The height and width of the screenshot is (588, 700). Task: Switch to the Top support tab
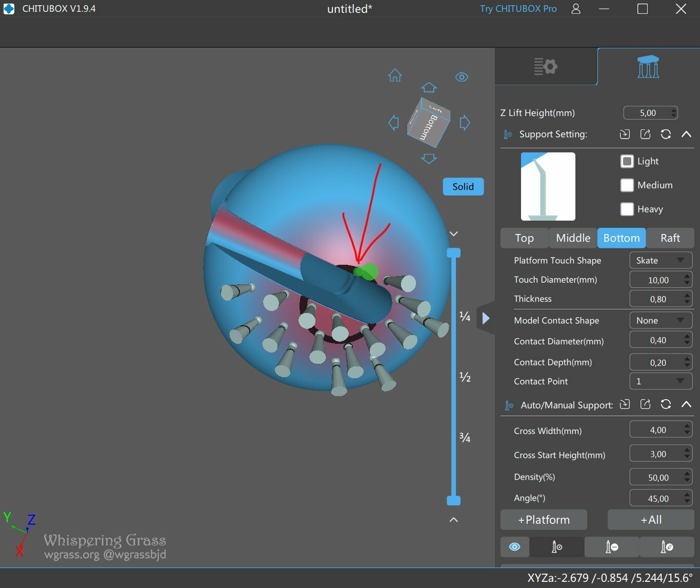pos(524,238)
